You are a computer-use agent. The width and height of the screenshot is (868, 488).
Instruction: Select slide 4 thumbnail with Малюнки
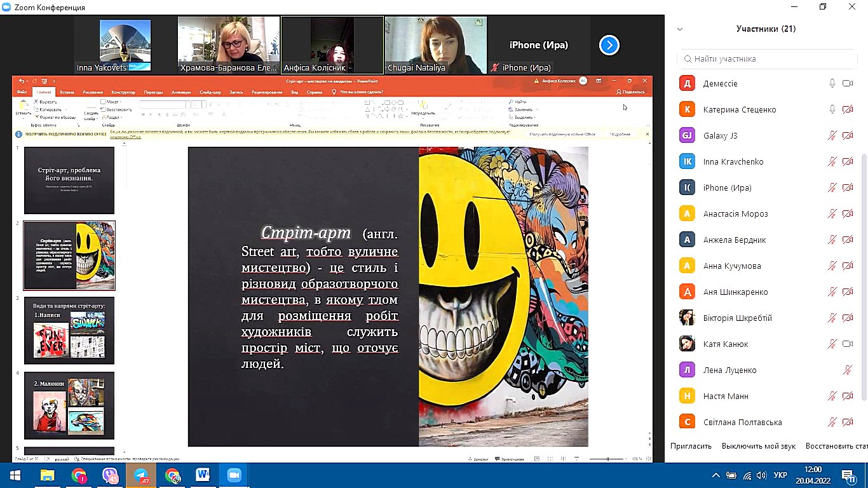pyautogui.click(x=69, y=405)
